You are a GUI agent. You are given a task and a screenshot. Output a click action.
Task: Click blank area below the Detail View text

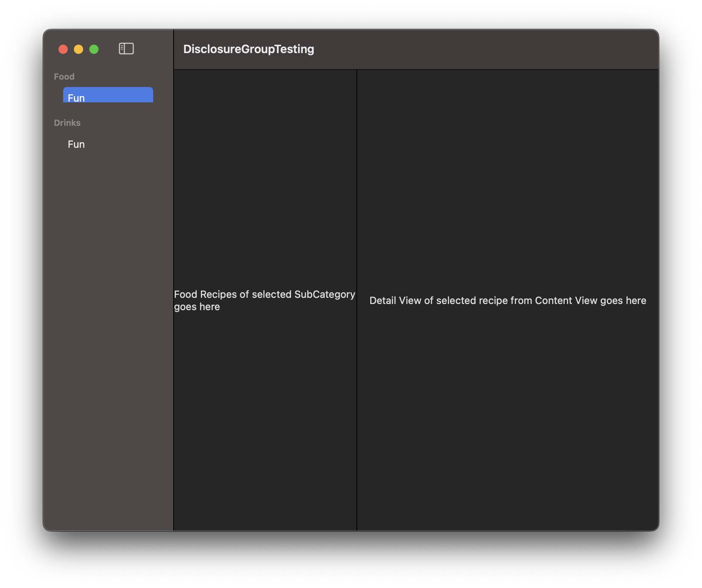(508, 423)
